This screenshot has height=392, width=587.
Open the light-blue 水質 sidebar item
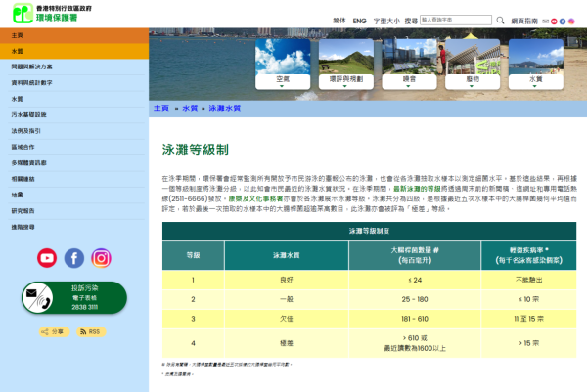pos(74,99)
